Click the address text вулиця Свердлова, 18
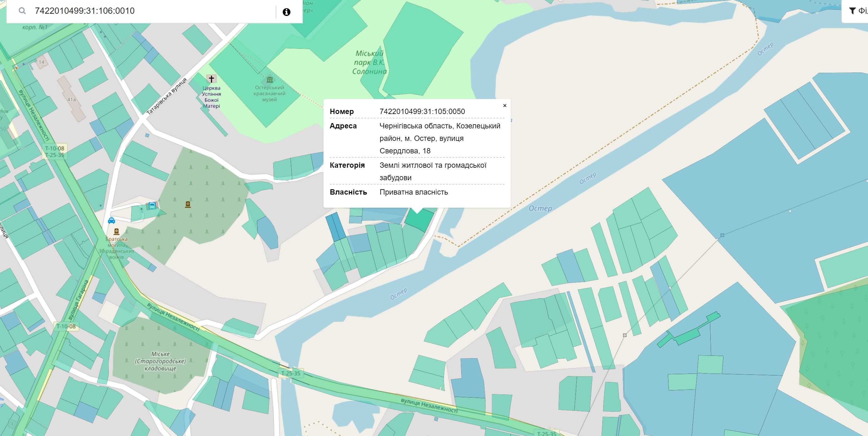Viewport: 868px width, 436px height. point(422,145)
